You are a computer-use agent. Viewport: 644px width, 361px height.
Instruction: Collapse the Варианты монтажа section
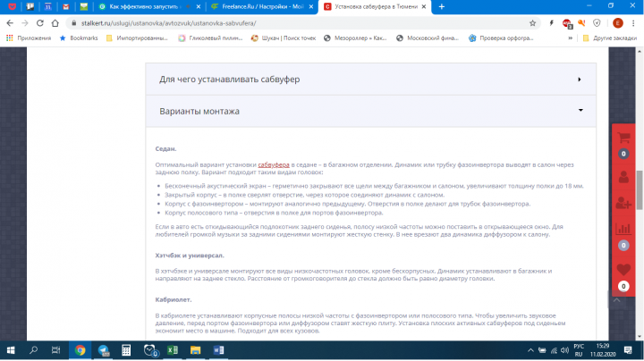click(x=370, y=111)
